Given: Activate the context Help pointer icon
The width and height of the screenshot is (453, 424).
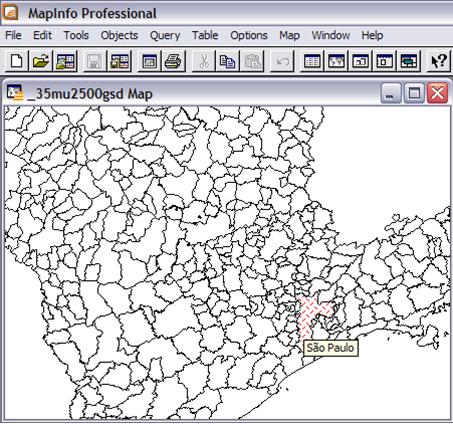Looking at the screenshot, I should pos(439,61).
